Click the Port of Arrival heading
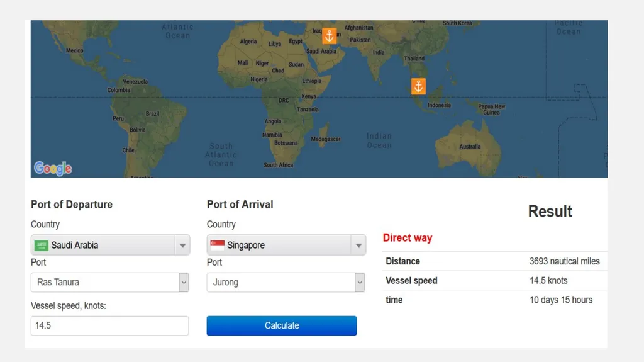Image resolution: width=644 pixels, height=362 pixels. coord(240,205)
